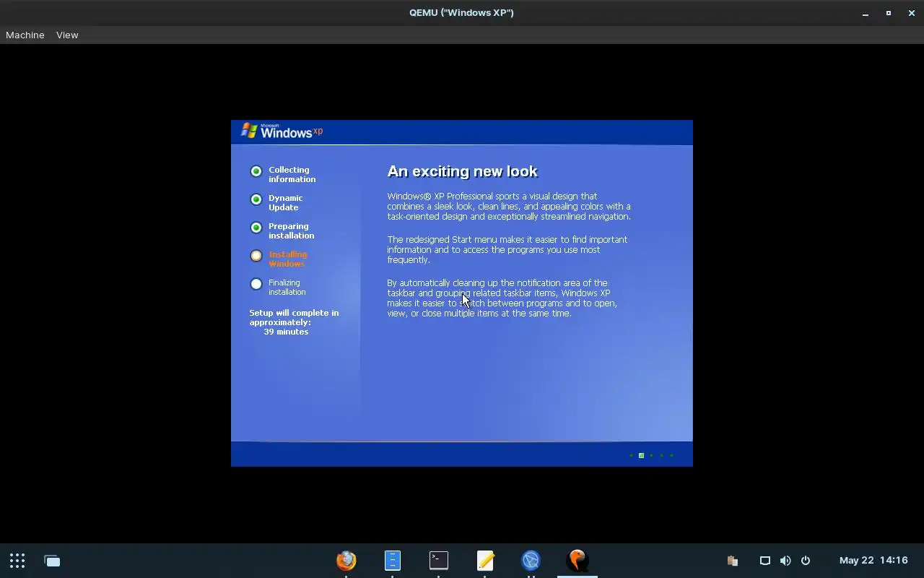Viewport: 924px width, 578px height.
Task: Click the Installing Windows step bullet
Action: pyautogui.click(x=256, y=256)
